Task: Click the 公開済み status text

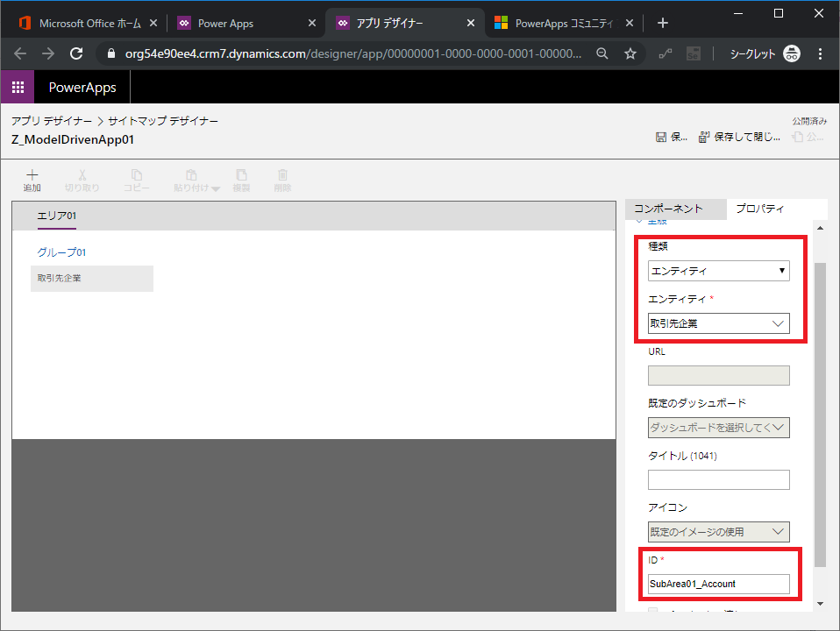Action: (809, 121)
